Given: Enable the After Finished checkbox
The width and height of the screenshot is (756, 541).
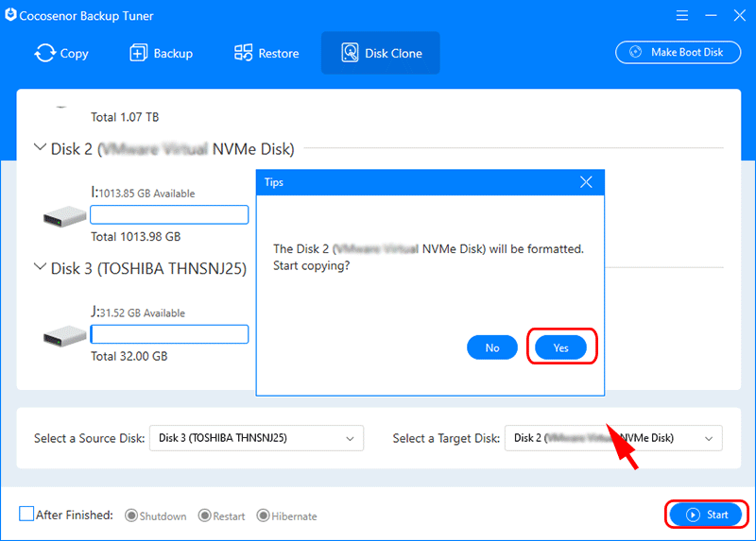Looking at the screenshot, I should 26,514.
